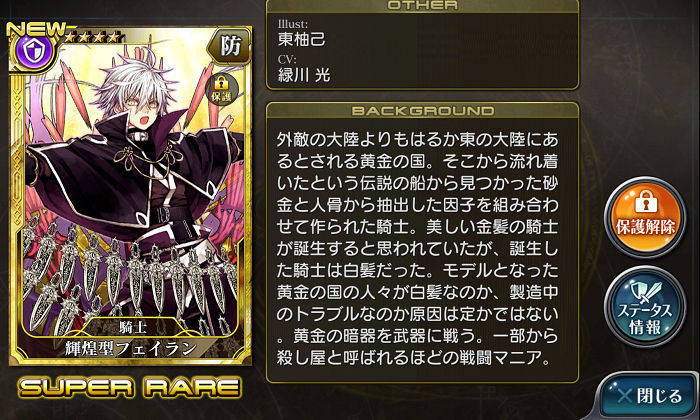Click the padlock on the 保護解除 button
Viewport: 700px width, 420px height.
coord(645,201)
